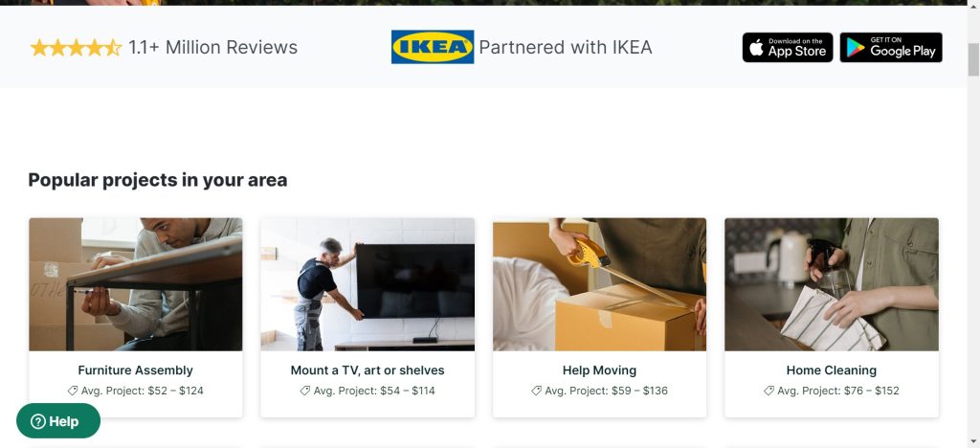Select Mount a TV, art or shelves title
The image size is (980, 448).
pyautogui.click(x=367, y=370)
